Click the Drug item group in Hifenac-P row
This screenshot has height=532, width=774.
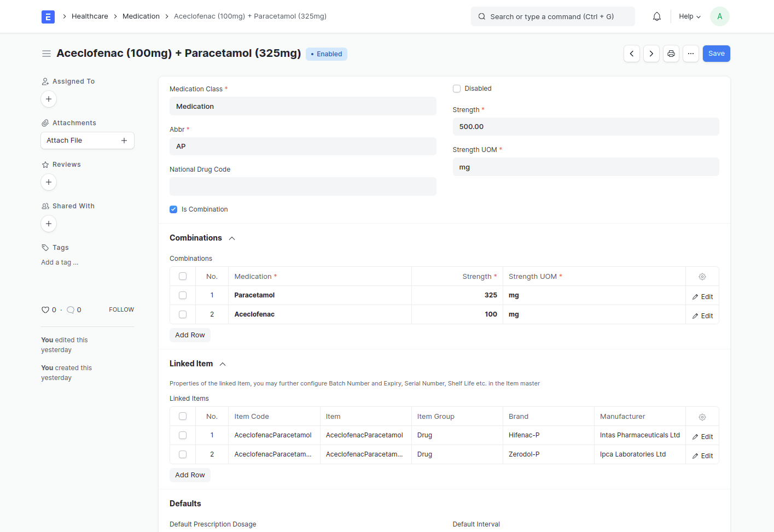(457, 435)
